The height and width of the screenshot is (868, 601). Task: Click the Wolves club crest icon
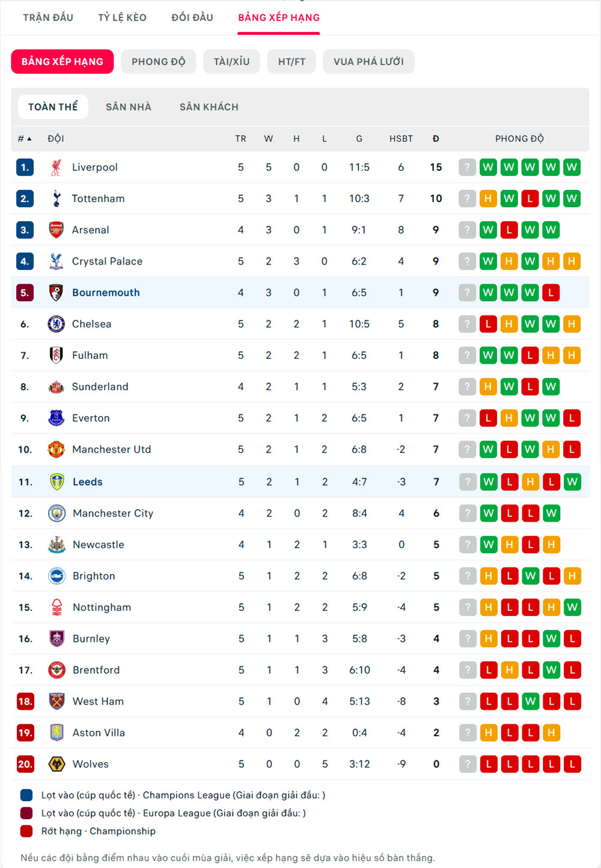pos(56,764)
